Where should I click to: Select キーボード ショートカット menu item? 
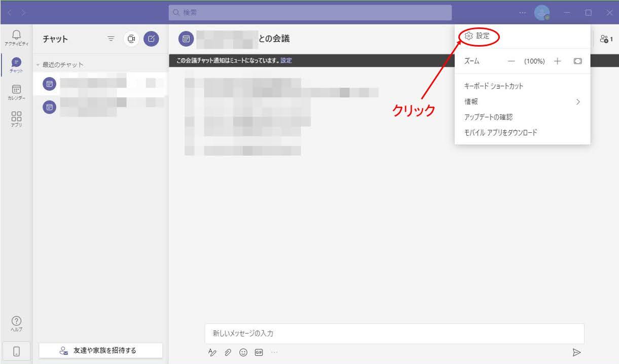(x=494, y=86)
